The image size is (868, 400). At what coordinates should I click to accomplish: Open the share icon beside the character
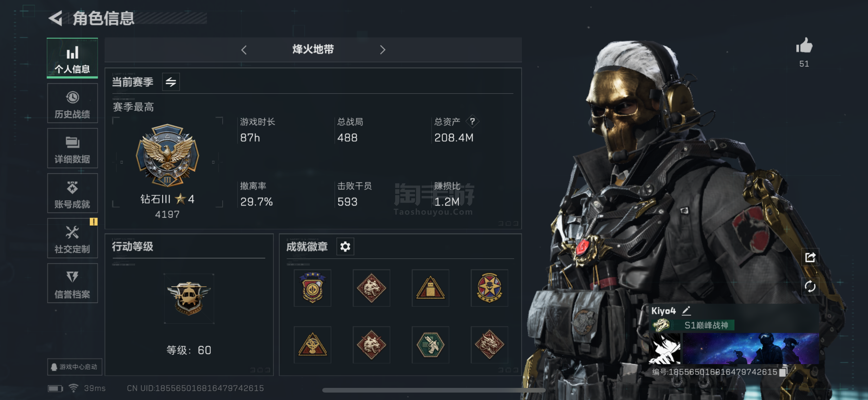[810, 257]
